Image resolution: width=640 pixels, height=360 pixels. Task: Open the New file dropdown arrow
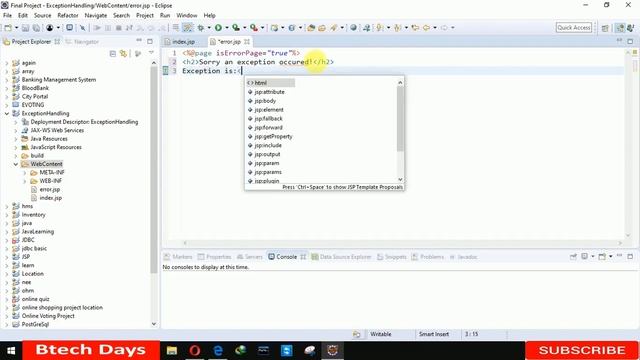16,28
